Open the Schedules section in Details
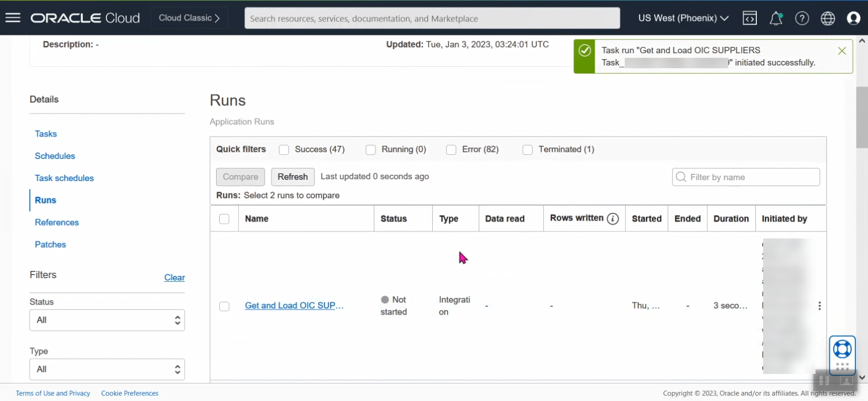The width and height of the screenshot is (868, 401). coord(55,156)
